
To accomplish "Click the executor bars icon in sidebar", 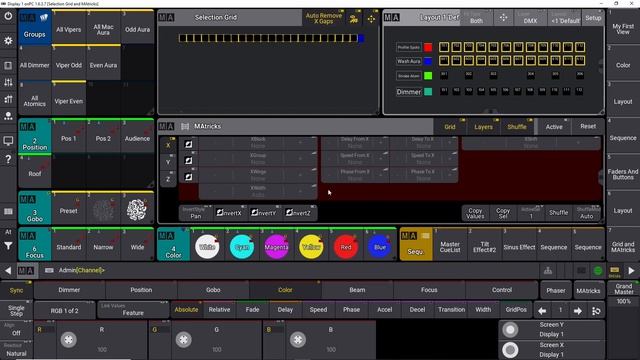I will pos(8,99).
